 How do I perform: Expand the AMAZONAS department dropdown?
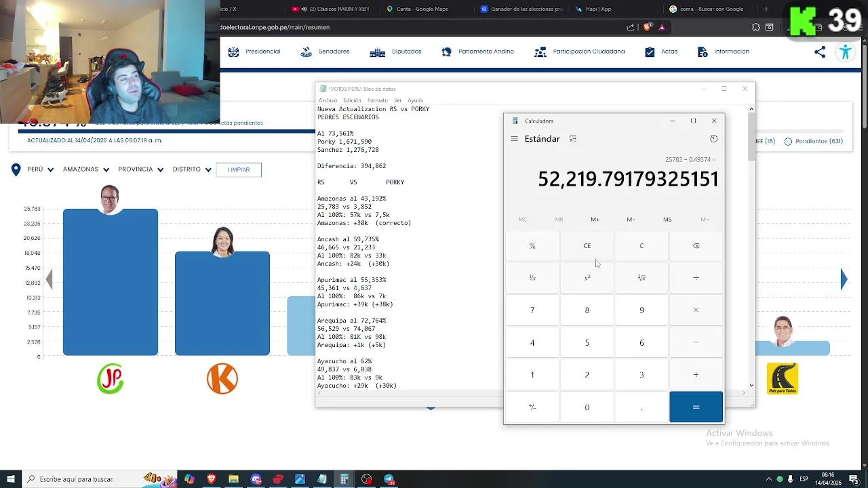86,169
